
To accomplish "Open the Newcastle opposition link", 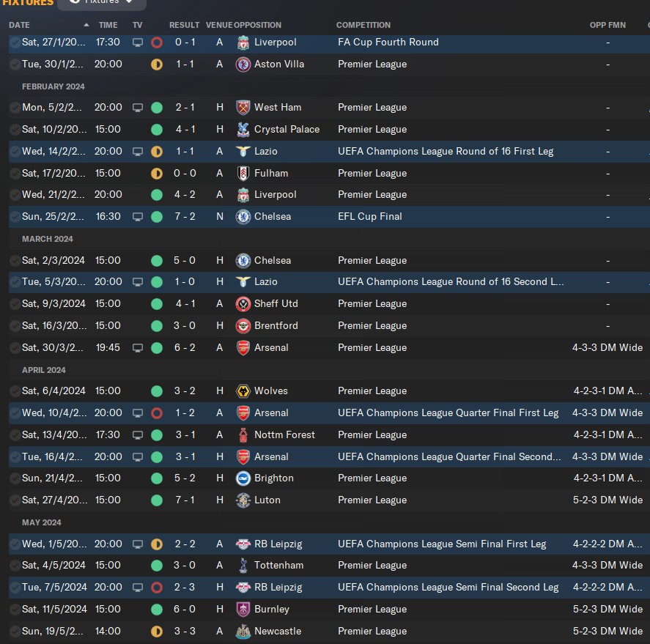I will coord(278,631).
